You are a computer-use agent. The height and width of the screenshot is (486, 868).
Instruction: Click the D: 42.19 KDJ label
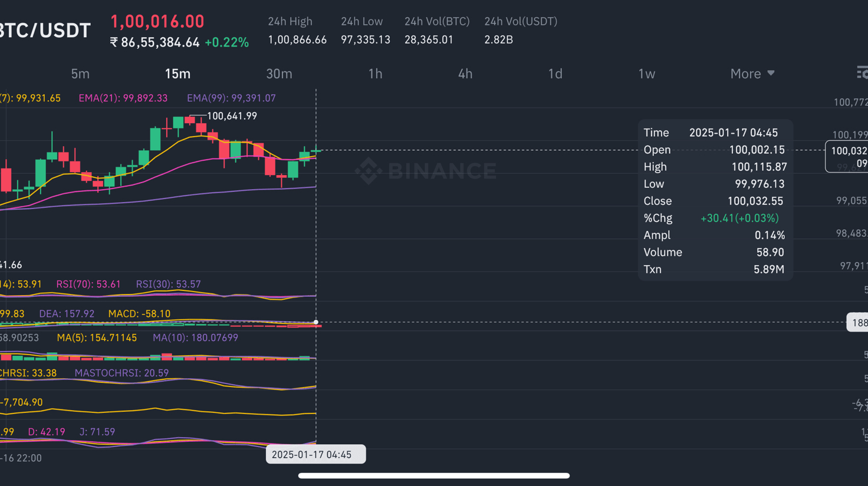(x=47, y=432)
